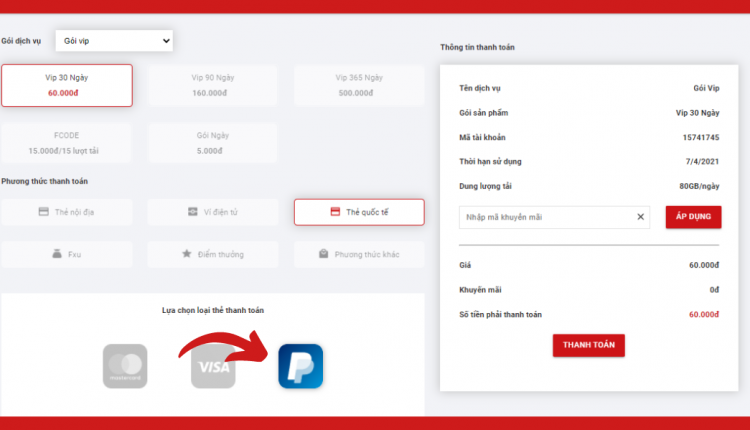Click the Phương thức thanh toán heading
750x430 pixels.
pos(44,181)
